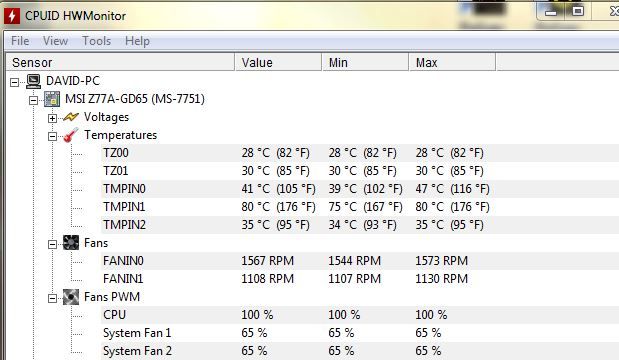Click TMPIN2 min value 34 °C (93 °F)
Image resolution: width=619 pixels, height=360 pixels.
point(362,225)
